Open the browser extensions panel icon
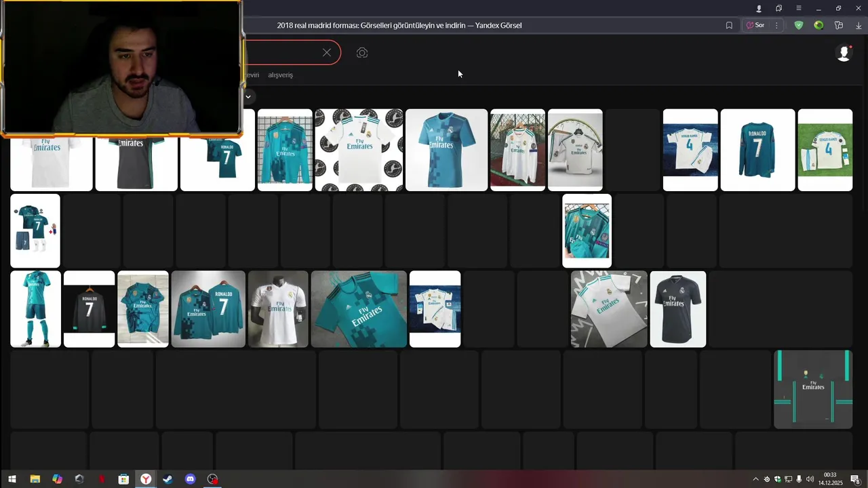 point(839,25)
